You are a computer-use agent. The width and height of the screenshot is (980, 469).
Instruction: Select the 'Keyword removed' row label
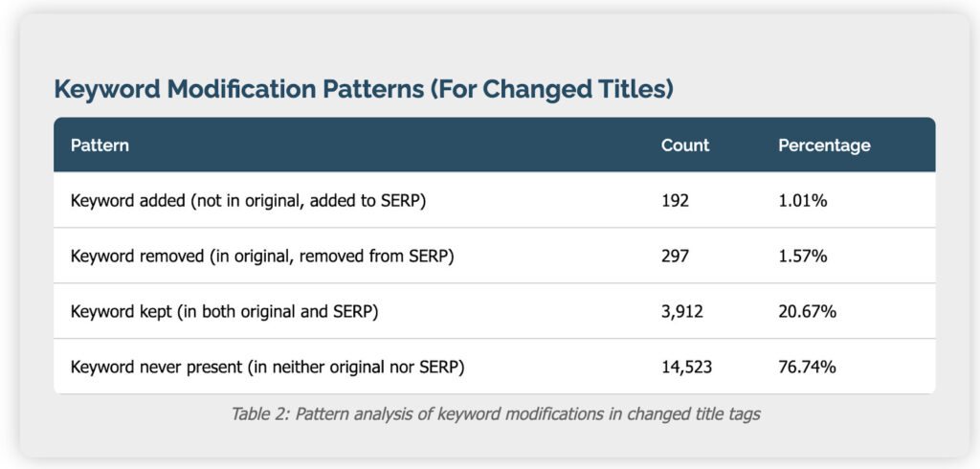(262, 256)
